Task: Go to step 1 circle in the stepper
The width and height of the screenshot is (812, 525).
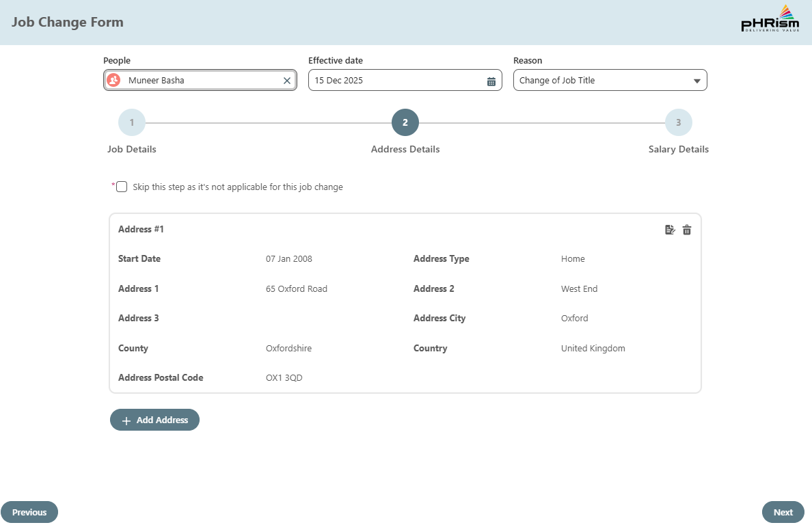Action: point(132,123)
